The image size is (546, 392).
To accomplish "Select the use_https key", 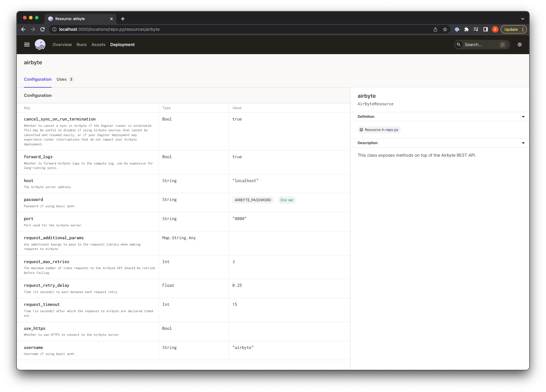I will point(35,328).
